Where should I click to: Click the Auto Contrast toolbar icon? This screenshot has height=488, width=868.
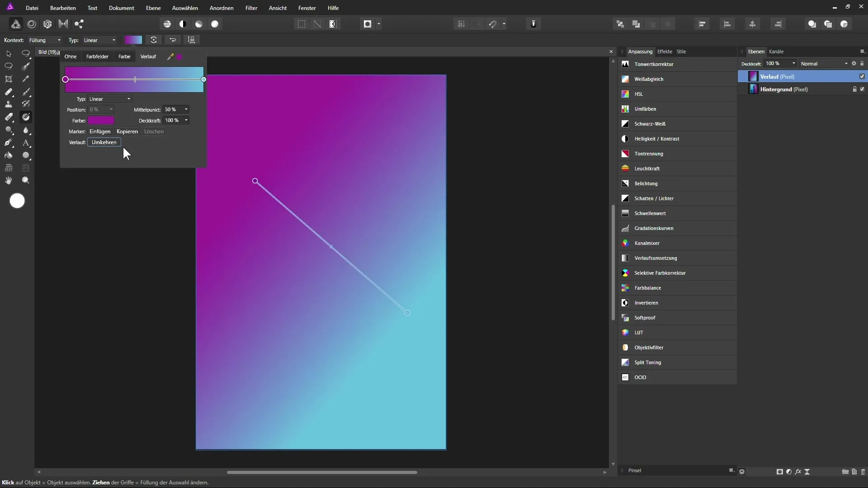183,24
